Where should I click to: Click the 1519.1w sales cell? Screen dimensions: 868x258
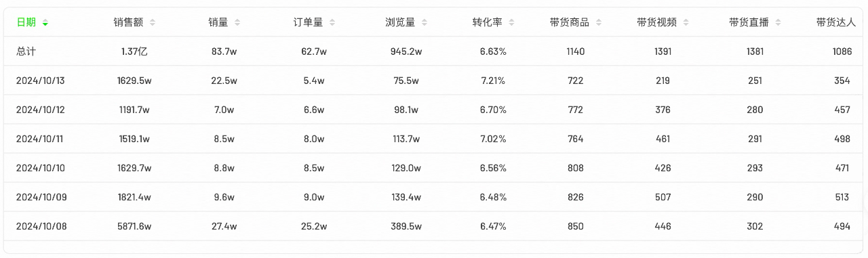(134, 139)
